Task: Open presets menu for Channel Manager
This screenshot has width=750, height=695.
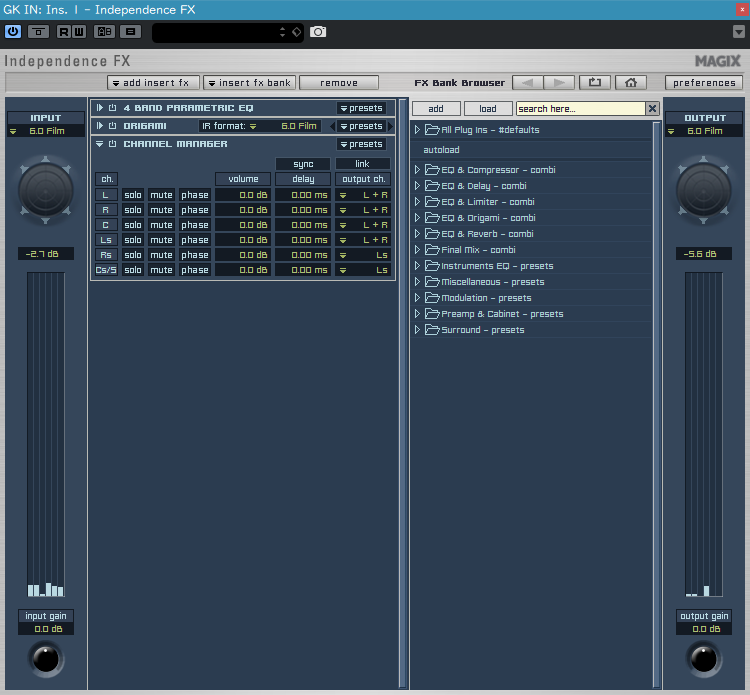Action: point(361,144)
